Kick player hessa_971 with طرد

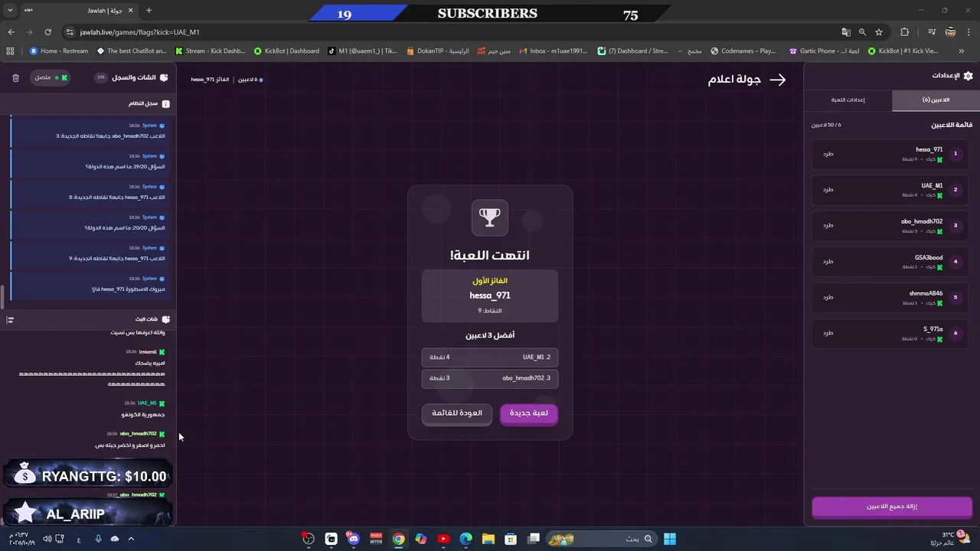(828, 154)
